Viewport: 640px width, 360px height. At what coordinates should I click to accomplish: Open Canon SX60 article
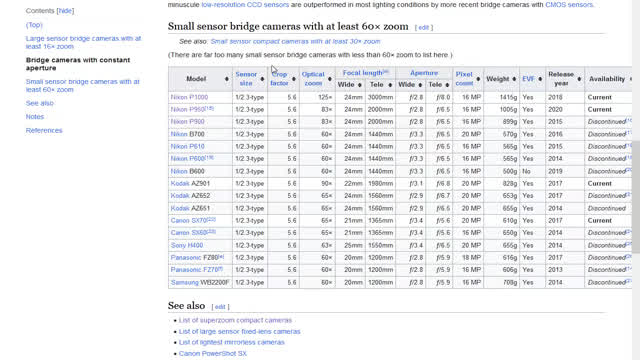pos(189,233)
